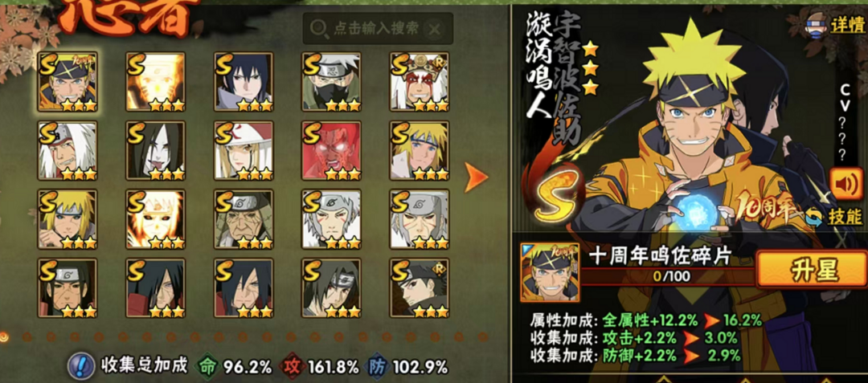Select Kakashi's masked ninja portrait
Viewport: 868px width, 383px height.
point(332,82)
